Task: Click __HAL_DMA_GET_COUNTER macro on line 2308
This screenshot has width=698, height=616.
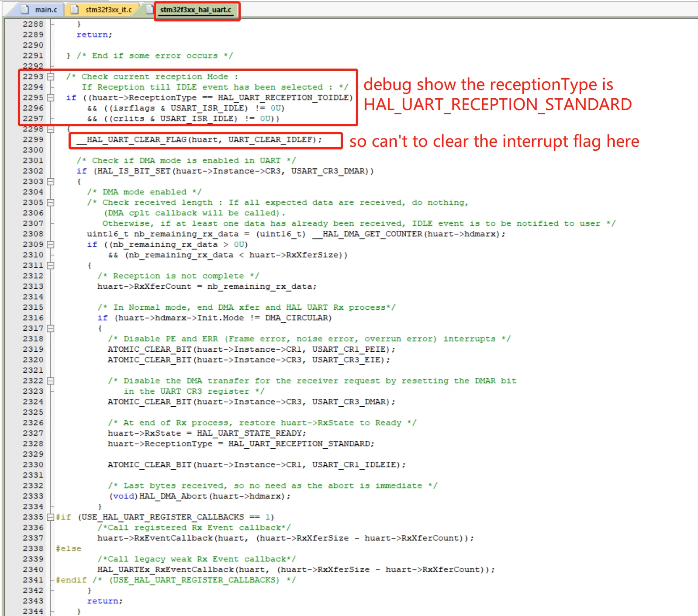Action: (x=367, y=234)
